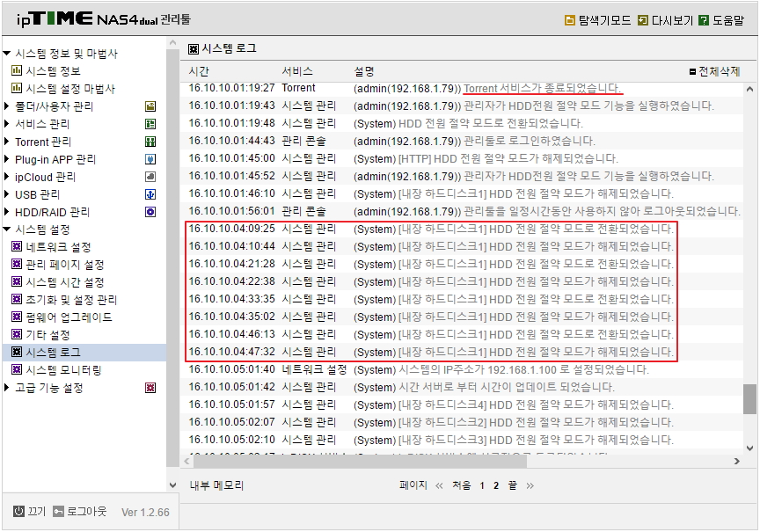Go to log page 2
Viewport: 760px width, 532px height.
tap(496, 485)
